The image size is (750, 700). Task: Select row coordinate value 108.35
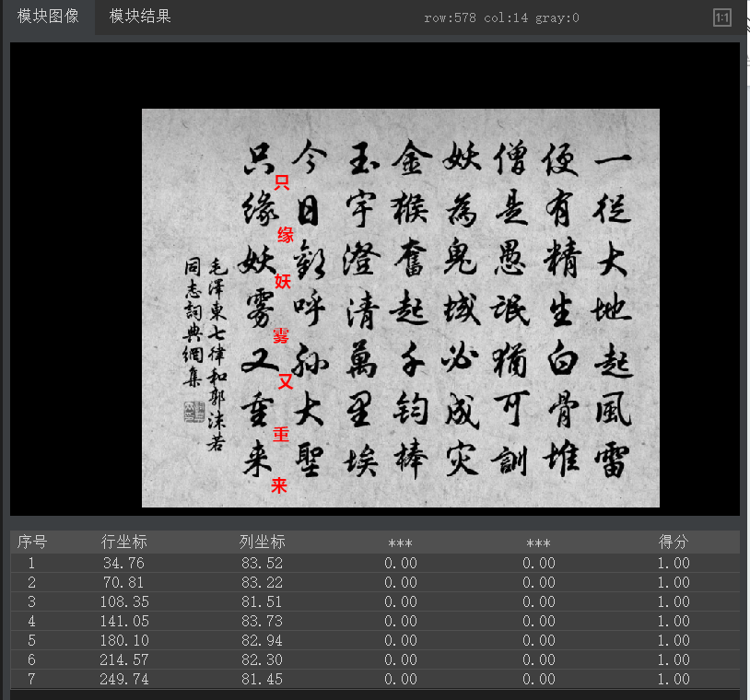[123, 601]
